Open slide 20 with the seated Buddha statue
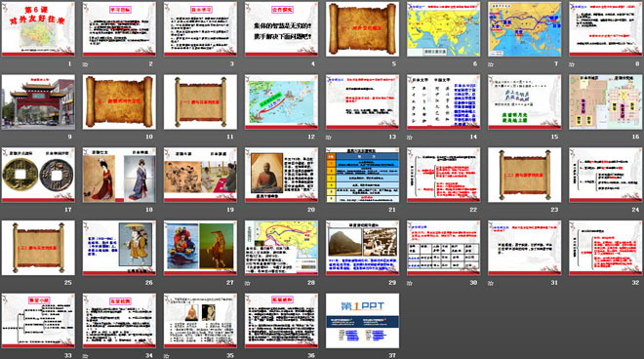Screen dimensions: 644x359 pos(281,175)
